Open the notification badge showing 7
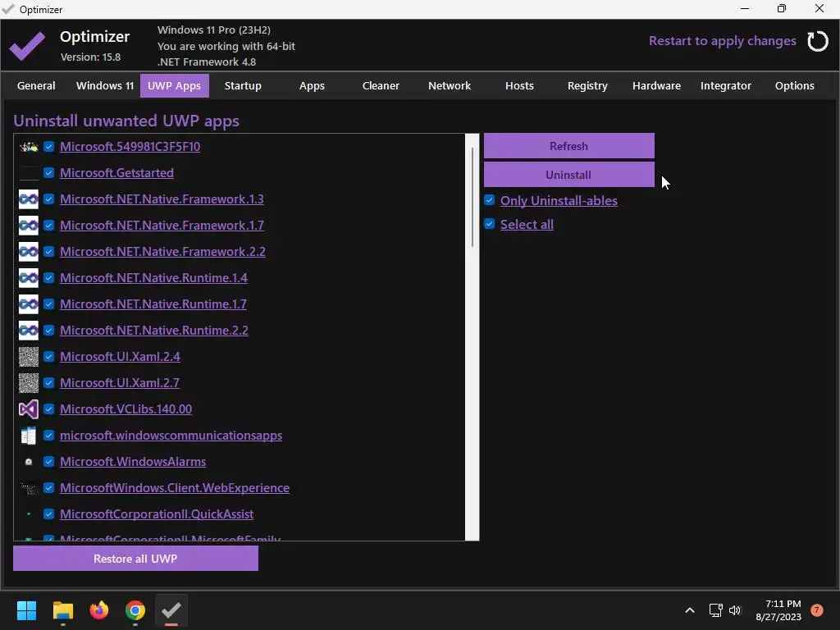This screenshot has width=840, height=630. (816, 610)
